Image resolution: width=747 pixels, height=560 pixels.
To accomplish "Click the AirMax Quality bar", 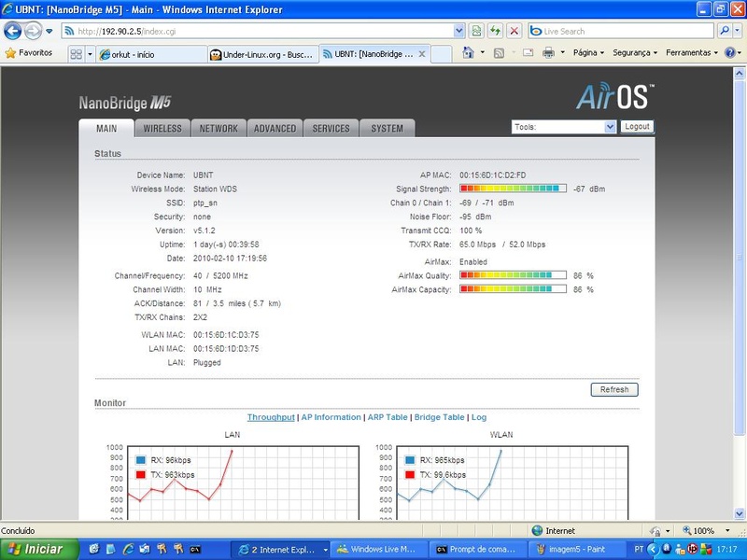I will click(513, 275).
